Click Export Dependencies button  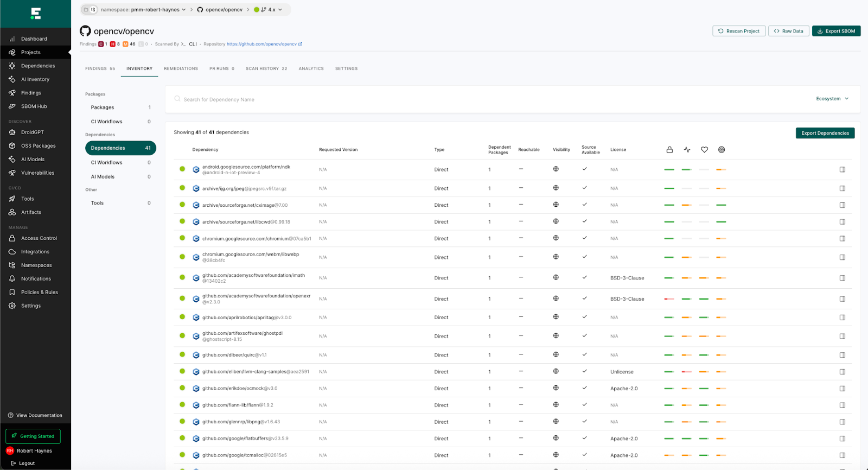[825, 133]
